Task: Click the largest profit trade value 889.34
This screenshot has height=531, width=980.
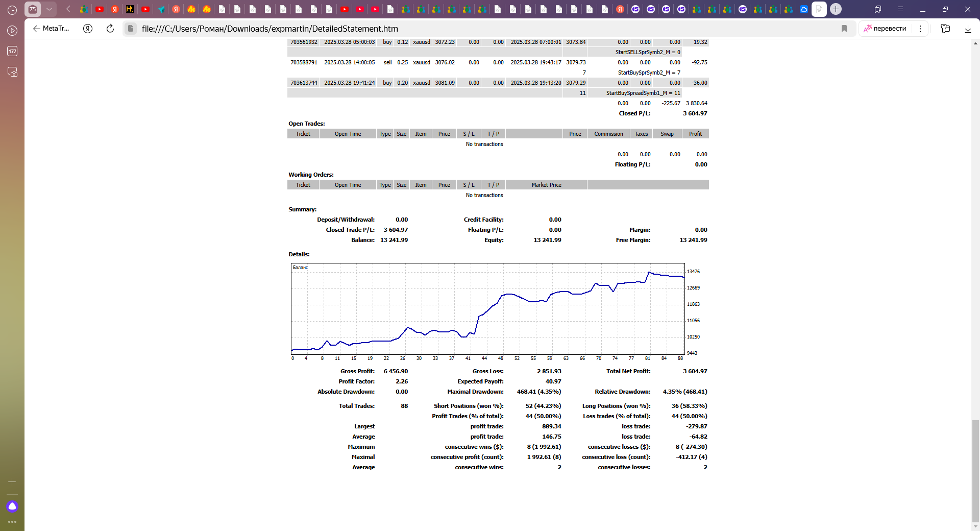Action: click(x=552, y=426)
